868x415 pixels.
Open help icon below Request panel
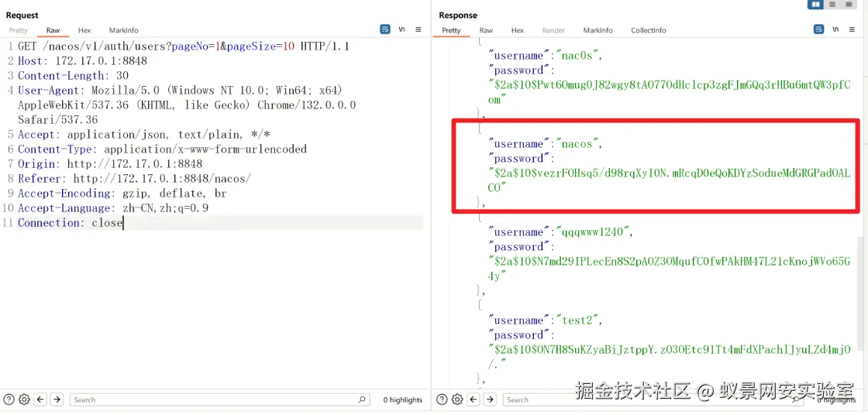(x=9, y=399)
